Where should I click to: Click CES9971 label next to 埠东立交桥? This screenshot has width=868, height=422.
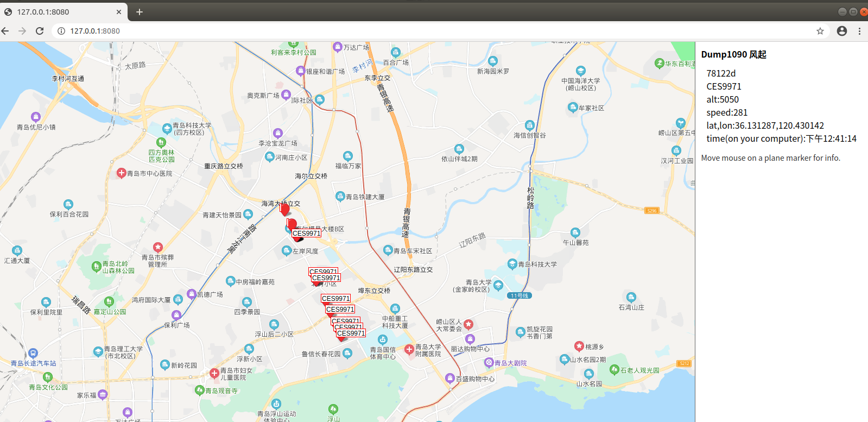coord(335,298)
